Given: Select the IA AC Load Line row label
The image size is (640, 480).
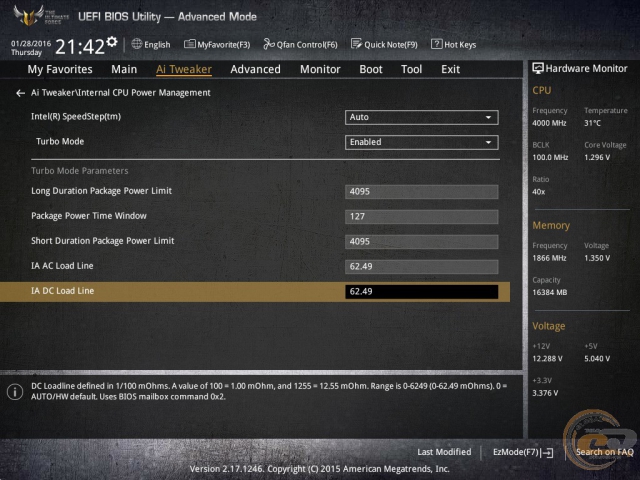Looking at the screenshot, I should point(62,266).
